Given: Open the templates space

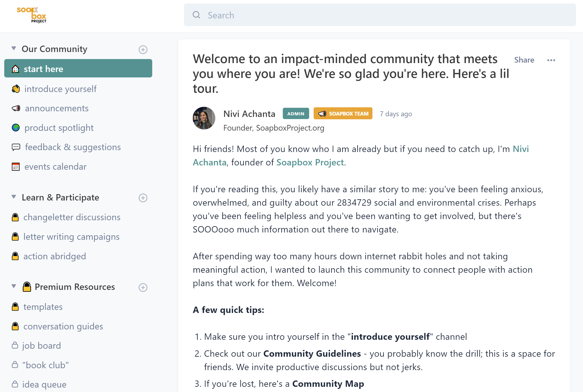Looking at the screenshot, I should [43, 307].
